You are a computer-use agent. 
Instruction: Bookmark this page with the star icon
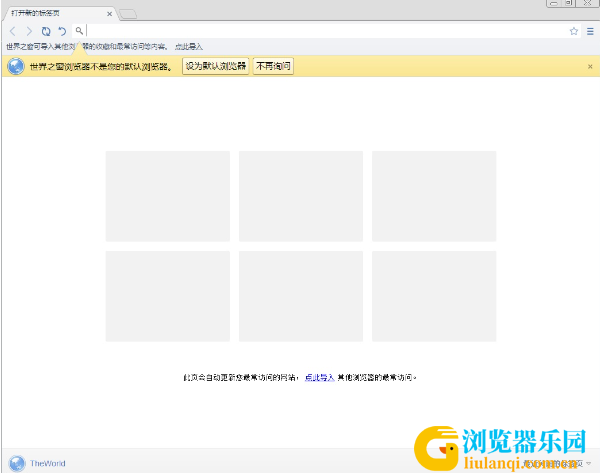(x=574, y=31)
